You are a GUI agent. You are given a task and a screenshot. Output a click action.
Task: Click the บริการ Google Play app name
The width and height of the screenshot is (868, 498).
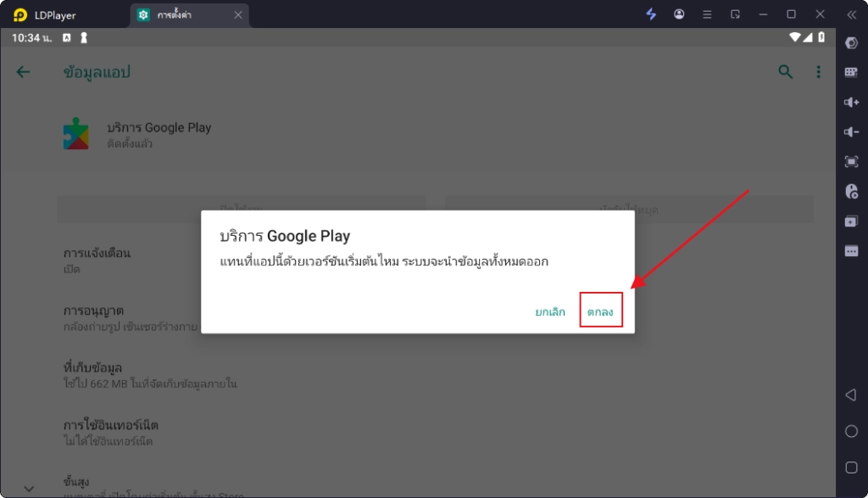[159, 127]
